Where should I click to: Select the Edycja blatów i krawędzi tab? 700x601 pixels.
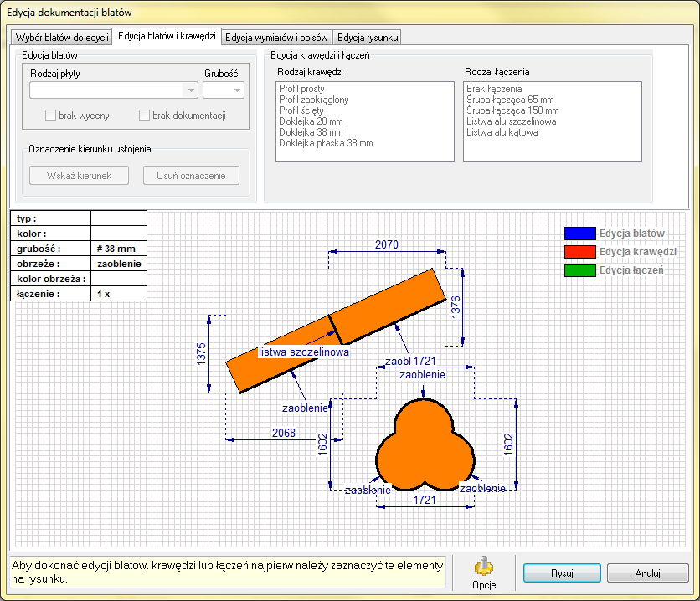(167, 36)
